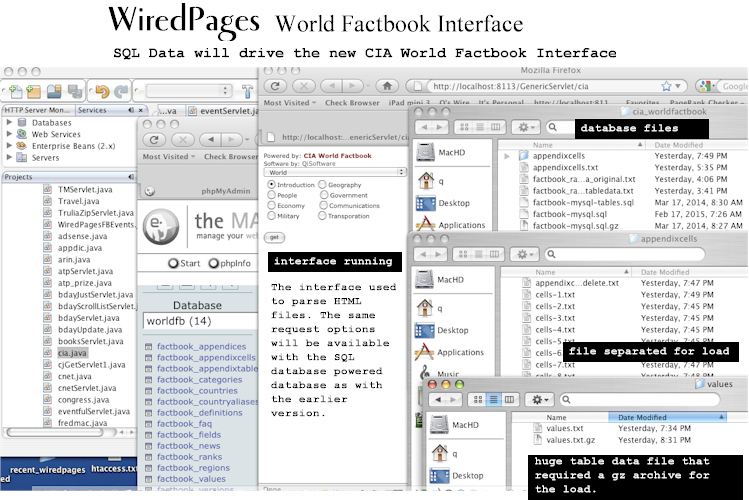Click the get button

point(274,237)
